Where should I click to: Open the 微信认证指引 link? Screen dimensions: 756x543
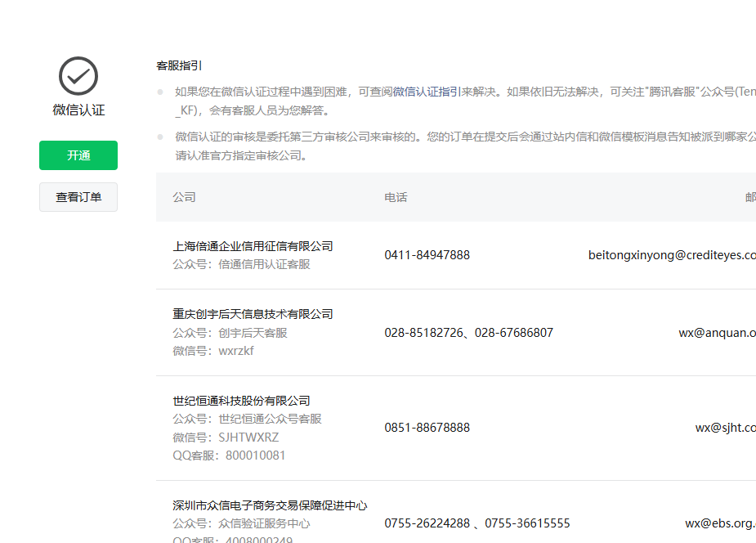click(x=427, y=92)
